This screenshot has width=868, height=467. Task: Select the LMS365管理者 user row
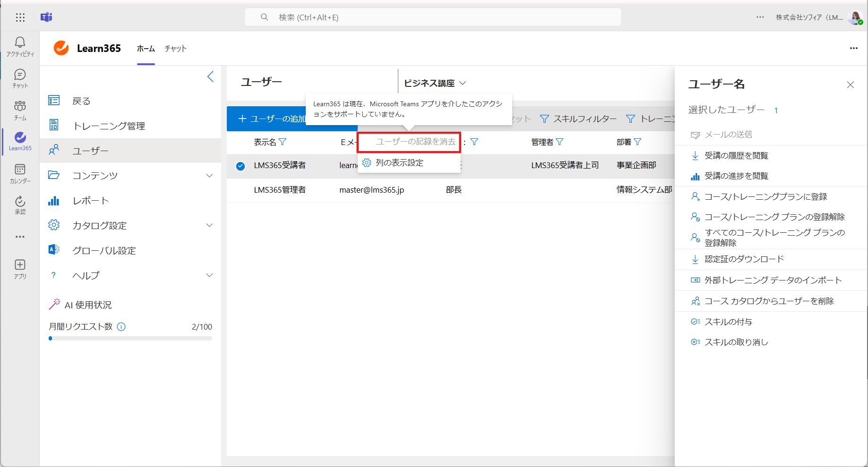[451, 190]
